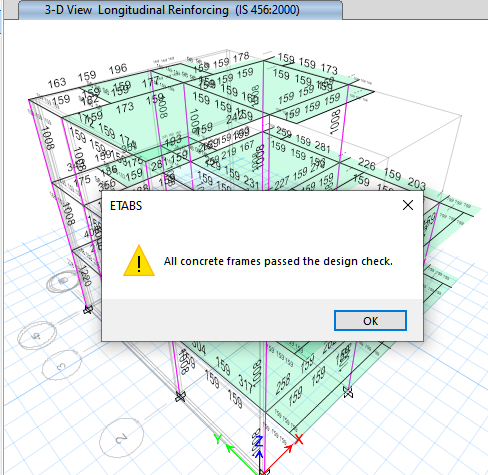Click the 226 beam reinforcement value
This screenshot has width=488, height=475.
click(x=367, y=164)
